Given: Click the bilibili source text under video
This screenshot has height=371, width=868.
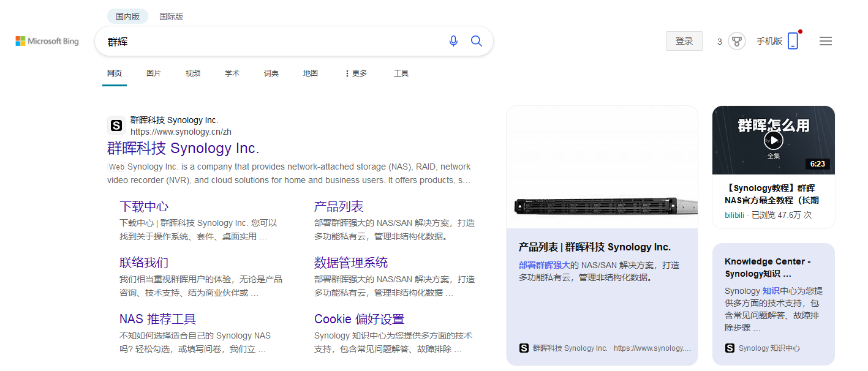Looking at the screenshot, I should (x=734, y=215).
